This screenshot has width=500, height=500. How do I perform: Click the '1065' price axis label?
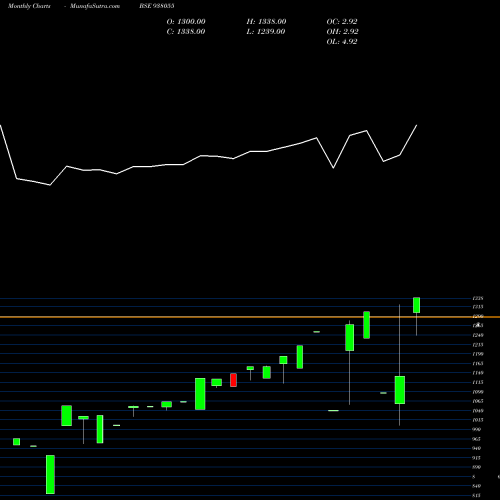(478, 401)
